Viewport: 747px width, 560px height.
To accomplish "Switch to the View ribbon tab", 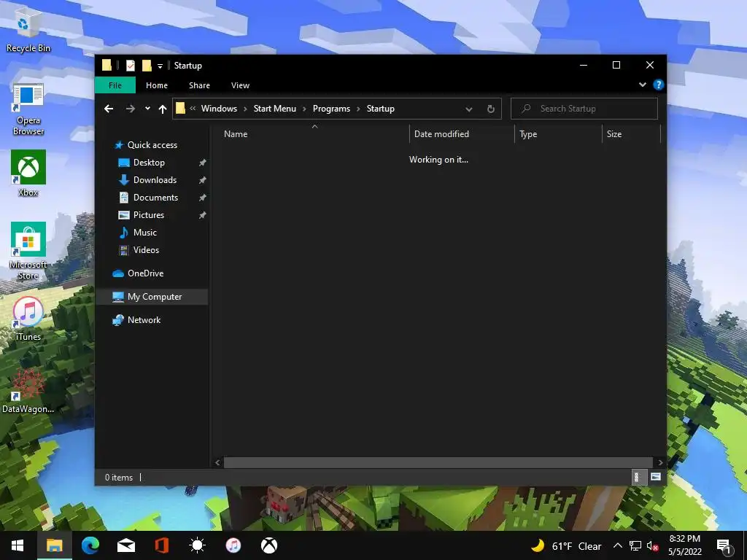I will (240, 85).
